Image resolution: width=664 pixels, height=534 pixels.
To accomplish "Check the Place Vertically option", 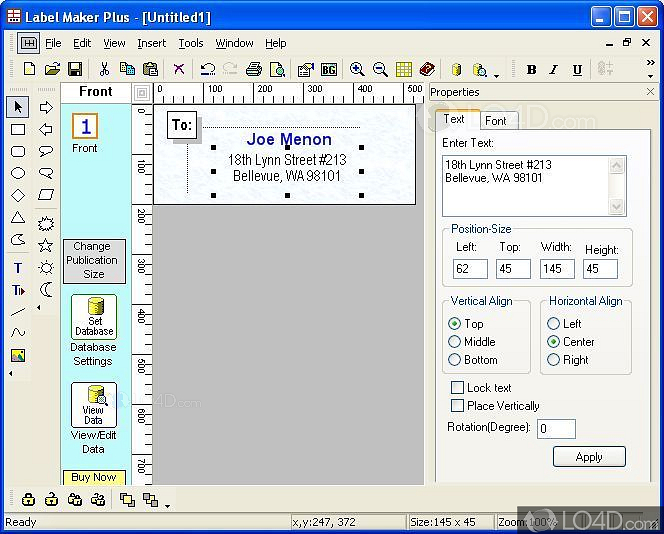I will pyautogui.click(x=457, y=406).
